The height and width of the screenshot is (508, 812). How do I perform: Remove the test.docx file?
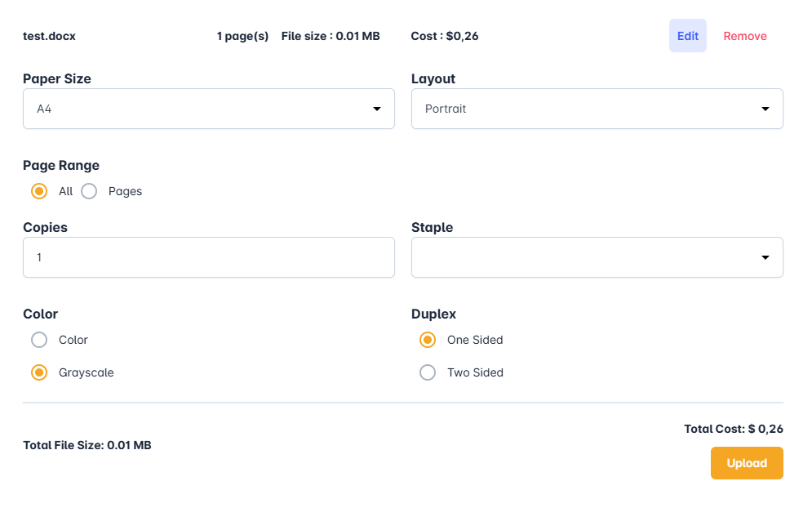[x=744, y=36]
